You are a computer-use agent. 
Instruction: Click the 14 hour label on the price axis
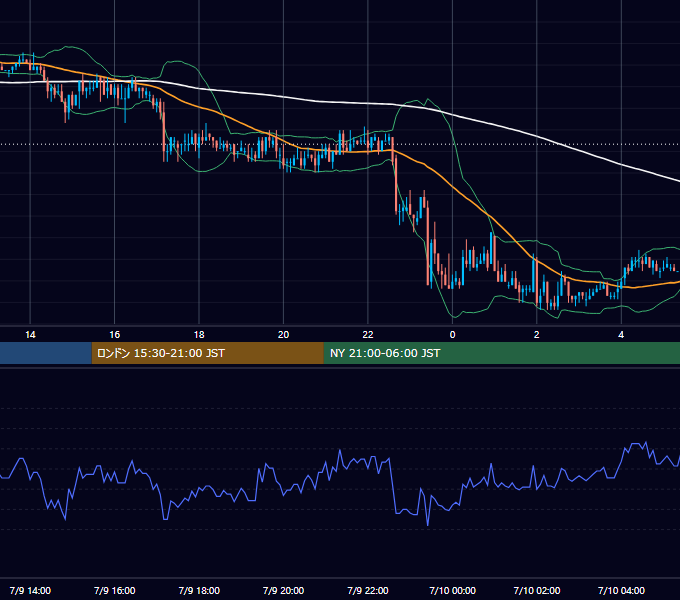pos(30,335)
